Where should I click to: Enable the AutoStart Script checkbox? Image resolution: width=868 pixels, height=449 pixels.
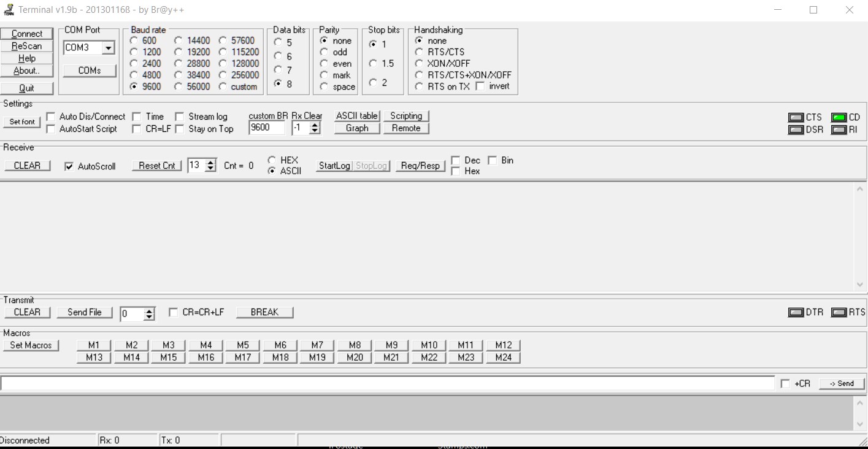pyautogui.click(x=50, y=129)
